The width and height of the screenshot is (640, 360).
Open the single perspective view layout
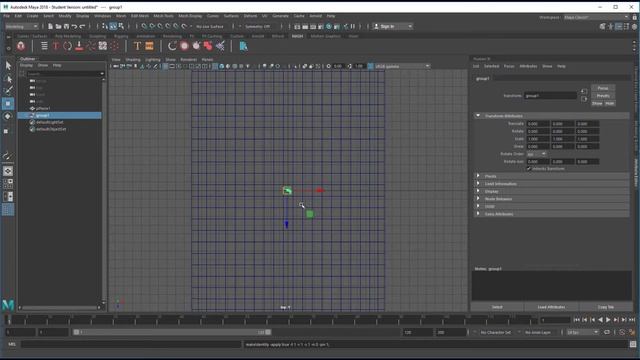click(8, 171)
